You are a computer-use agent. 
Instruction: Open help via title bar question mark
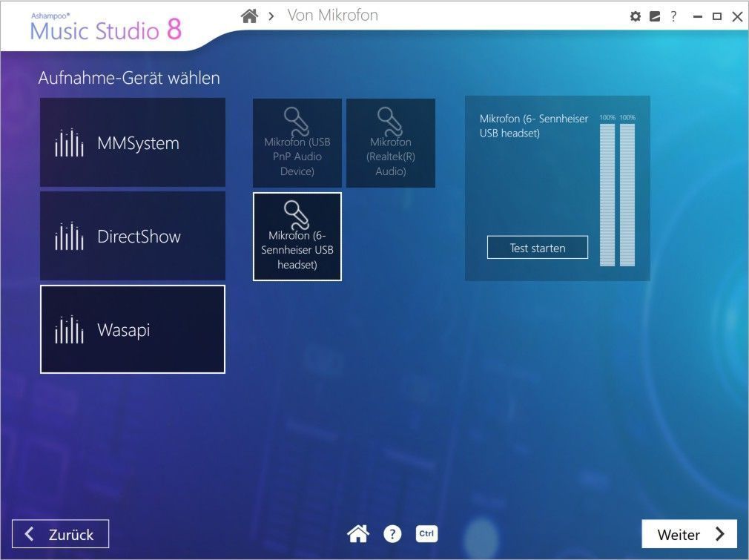(x=673, y=16)
